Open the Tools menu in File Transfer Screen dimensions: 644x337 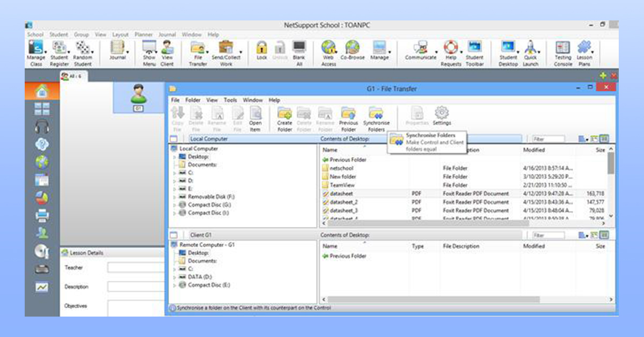pos(230,100)
